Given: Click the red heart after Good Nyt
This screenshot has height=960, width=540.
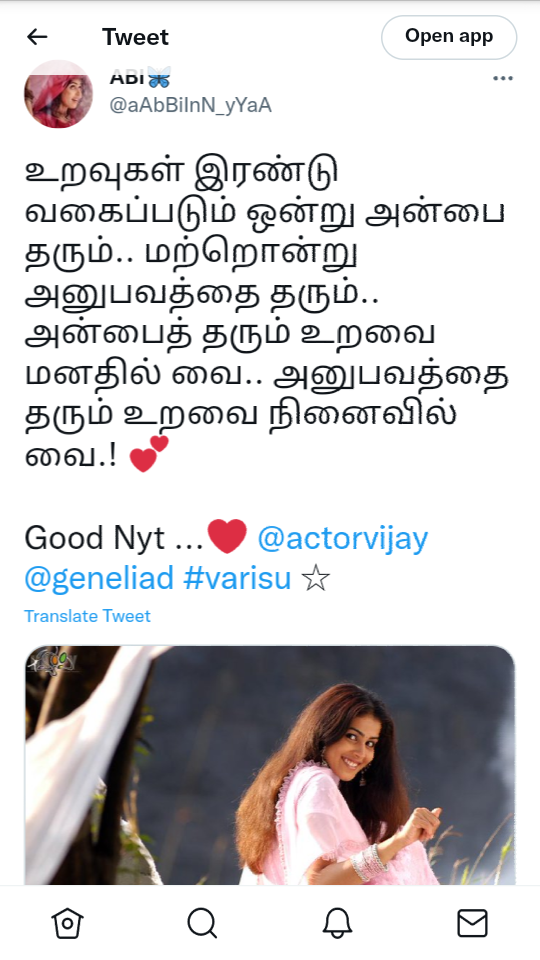Looking at the screenshot, I should click(x=227, y=536).
